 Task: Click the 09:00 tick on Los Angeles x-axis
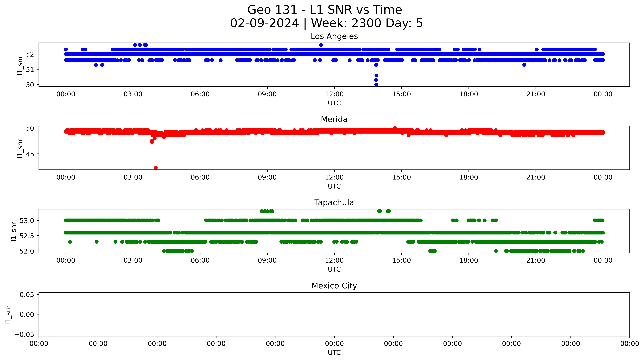(x=267, y=94)
